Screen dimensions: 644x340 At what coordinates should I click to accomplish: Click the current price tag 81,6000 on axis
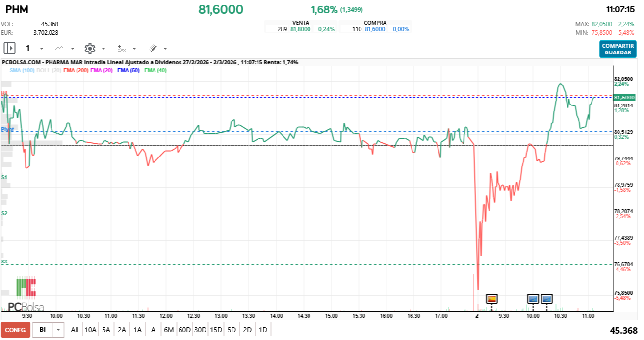624,98
